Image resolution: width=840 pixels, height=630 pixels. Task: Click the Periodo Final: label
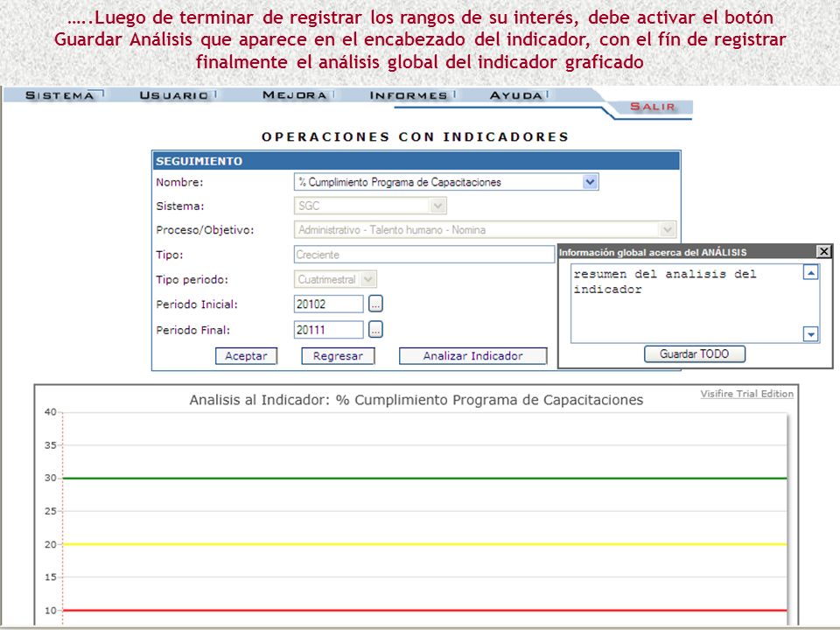(192, 330)
